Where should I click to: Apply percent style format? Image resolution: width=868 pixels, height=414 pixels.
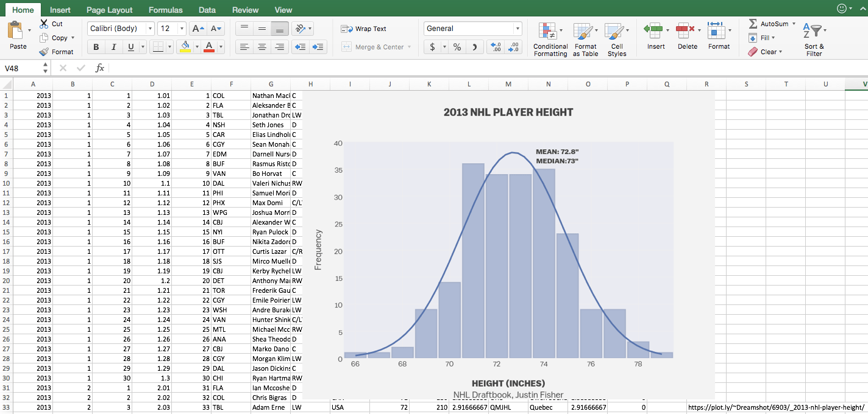pos(457,47)
